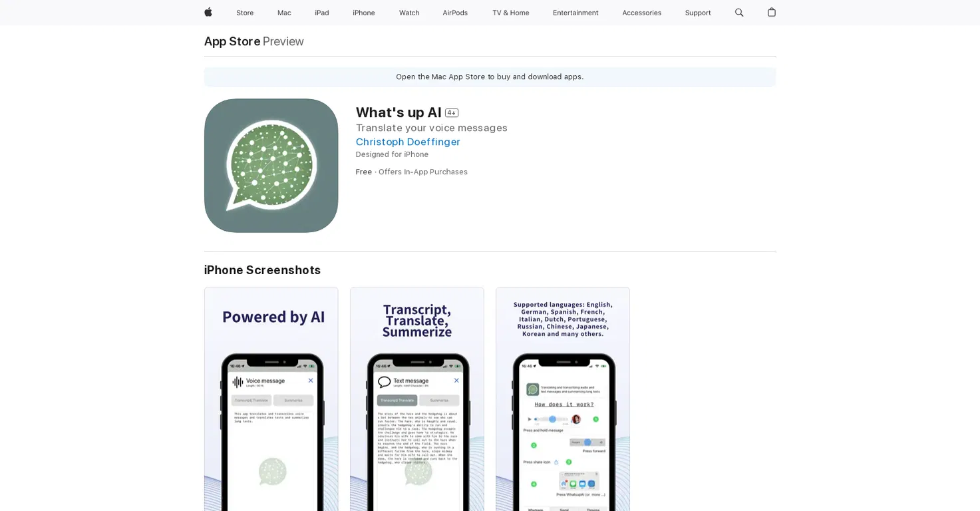
Task: Open the search magnifier icon
Action: 739,13
